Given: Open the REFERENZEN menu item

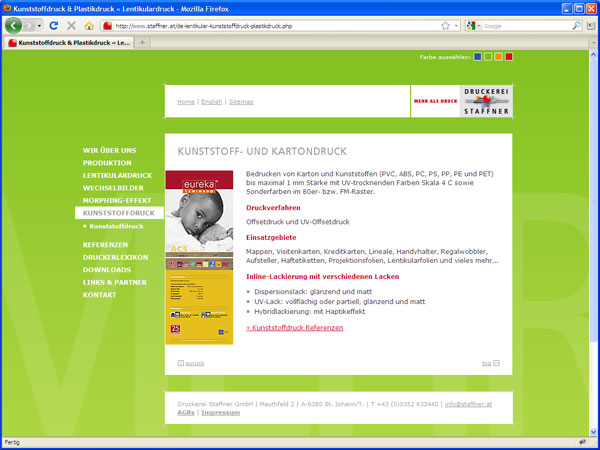Looking at the screenshot, I should tap(105, 245).
